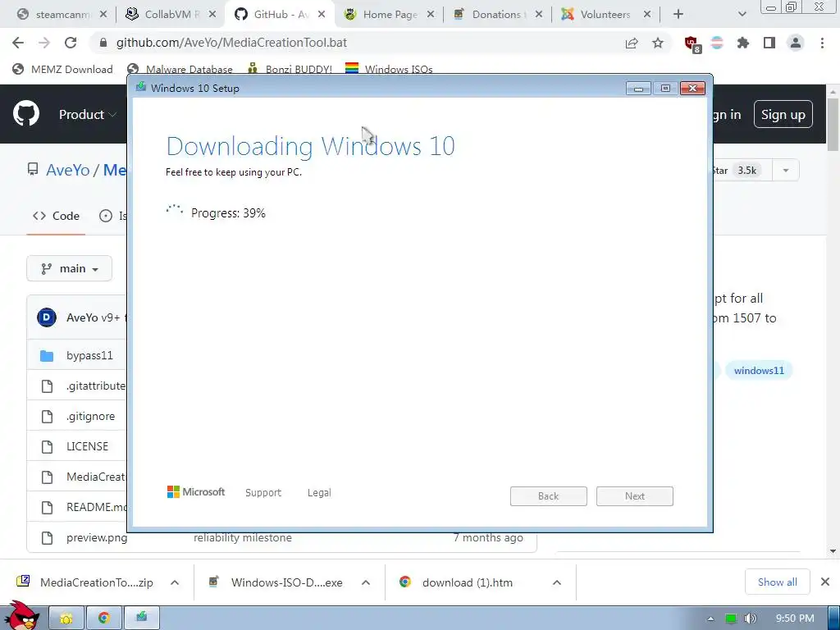840x630 pixels.
Task: Click the Back button in Setup
Action: [x=549, y=496]
